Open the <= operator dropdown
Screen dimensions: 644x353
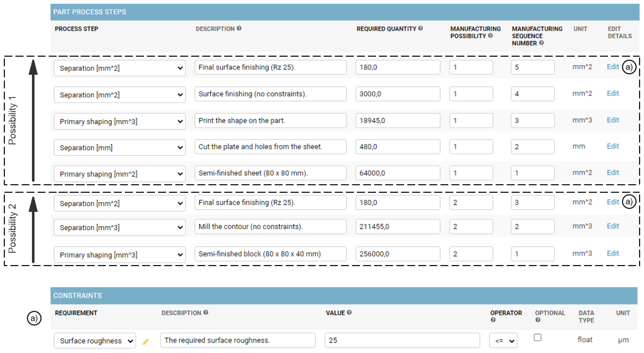tap(503, 340)
